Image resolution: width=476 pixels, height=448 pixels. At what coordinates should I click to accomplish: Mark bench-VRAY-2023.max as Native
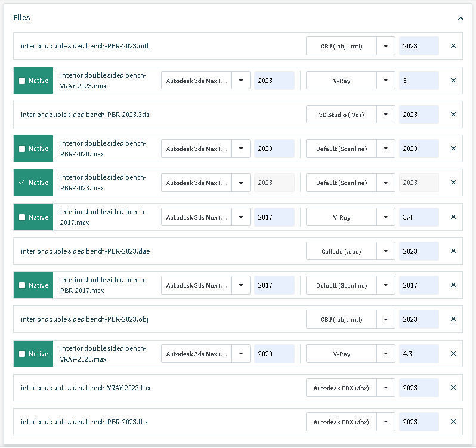(22, 81)
